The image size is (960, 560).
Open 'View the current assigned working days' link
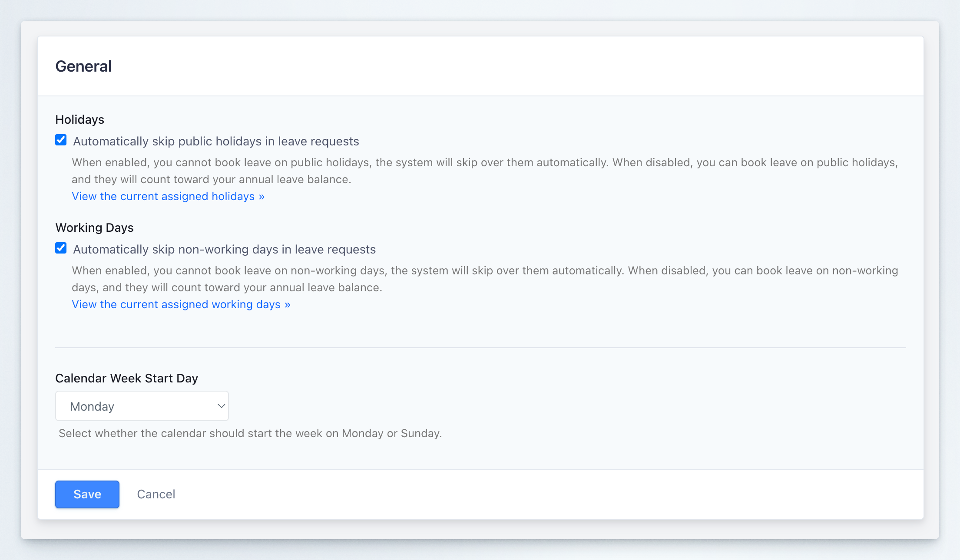point(176,305)
